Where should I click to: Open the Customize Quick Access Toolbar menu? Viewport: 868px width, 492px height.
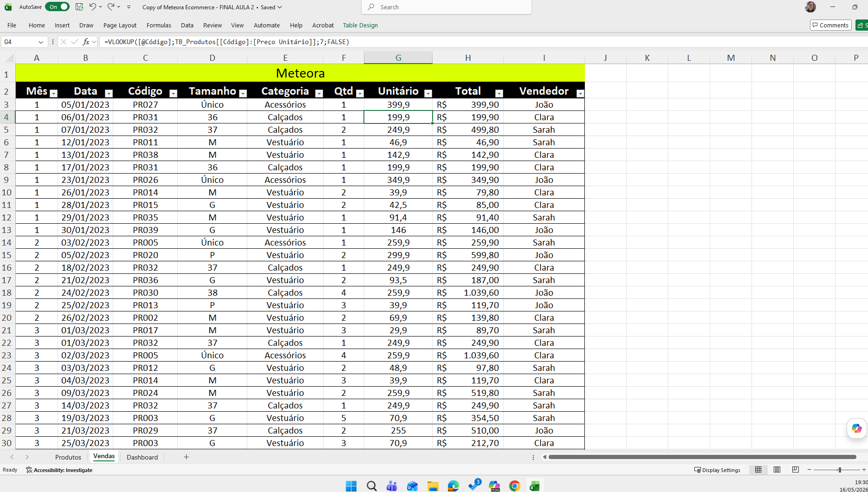(129, 7)
